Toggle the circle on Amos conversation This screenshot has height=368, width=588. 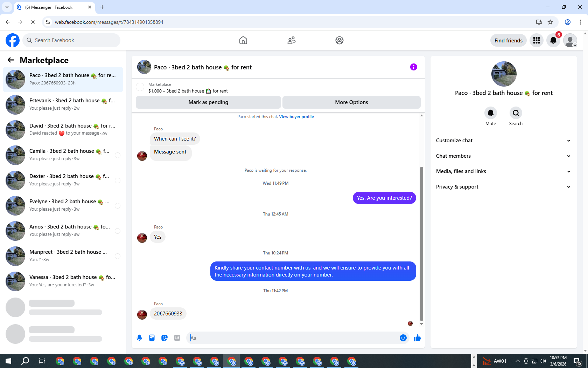point(118,231)
